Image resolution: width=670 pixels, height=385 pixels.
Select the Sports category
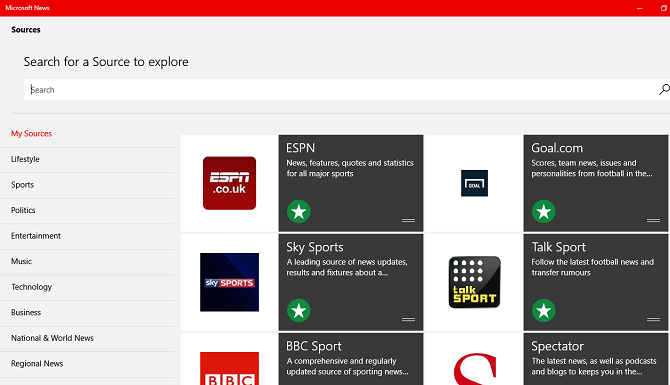[x=22, y=185]
